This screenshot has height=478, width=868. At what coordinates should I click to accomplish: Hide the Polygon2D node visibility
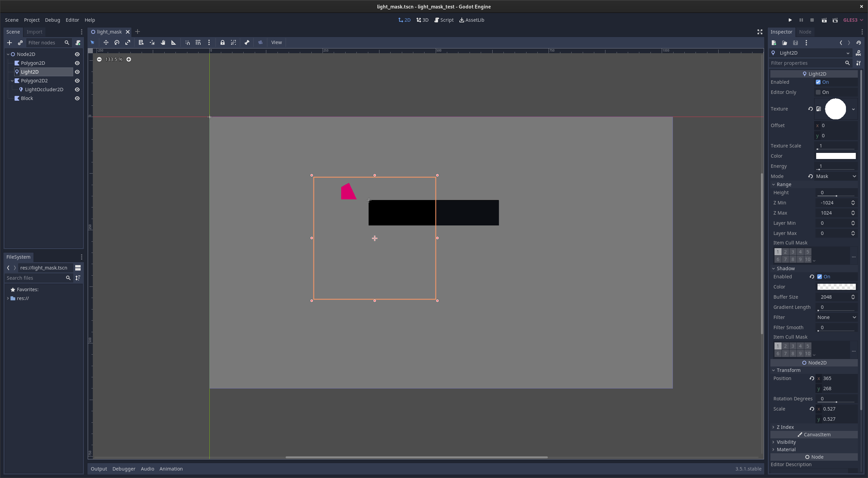click(x=77, y=63)
